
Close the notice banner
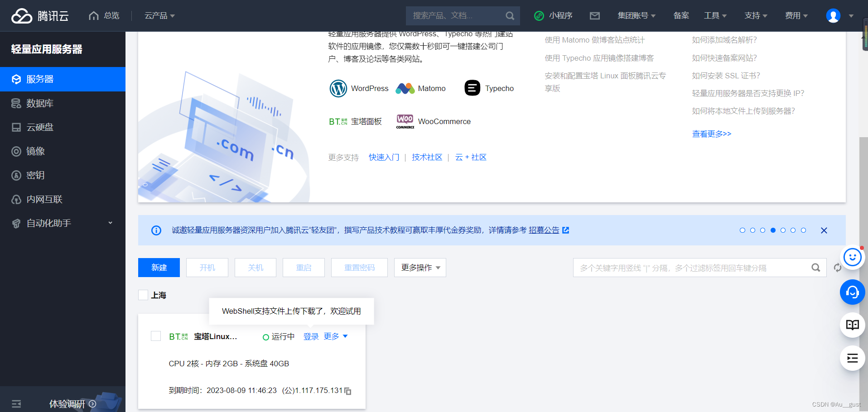pyautogui.click(x=824, y=230)
